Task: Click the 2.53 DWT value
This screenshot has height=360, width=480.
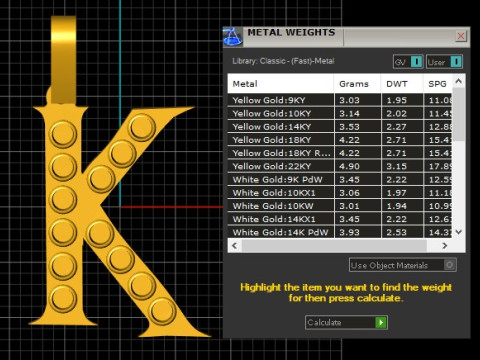Action: click(396, 232)
